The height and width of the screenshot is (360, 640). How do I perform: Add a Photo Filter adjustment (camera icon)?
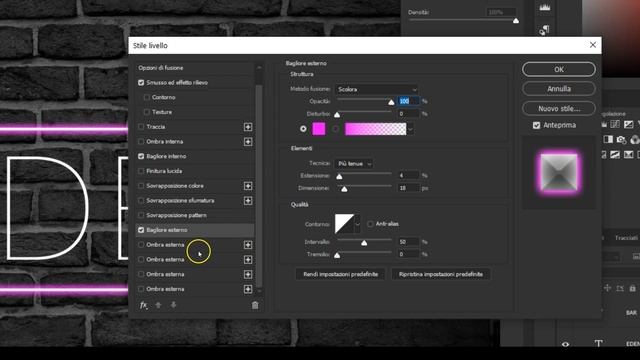[x=621, y=140]
